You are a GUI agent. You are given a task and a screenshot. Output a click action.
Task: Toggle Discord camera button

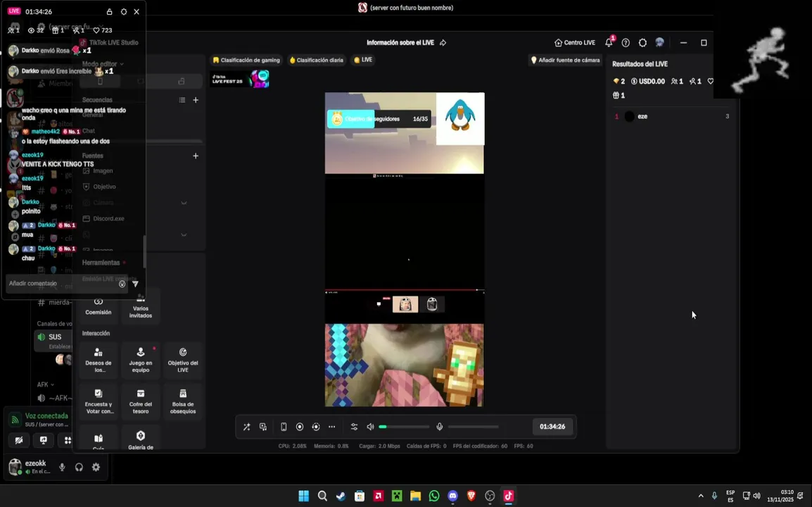pos(18,440)
